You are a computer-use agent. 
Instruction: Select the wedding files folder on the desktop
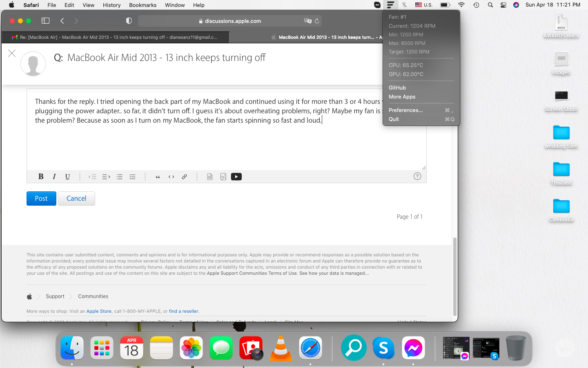[561, 137]
